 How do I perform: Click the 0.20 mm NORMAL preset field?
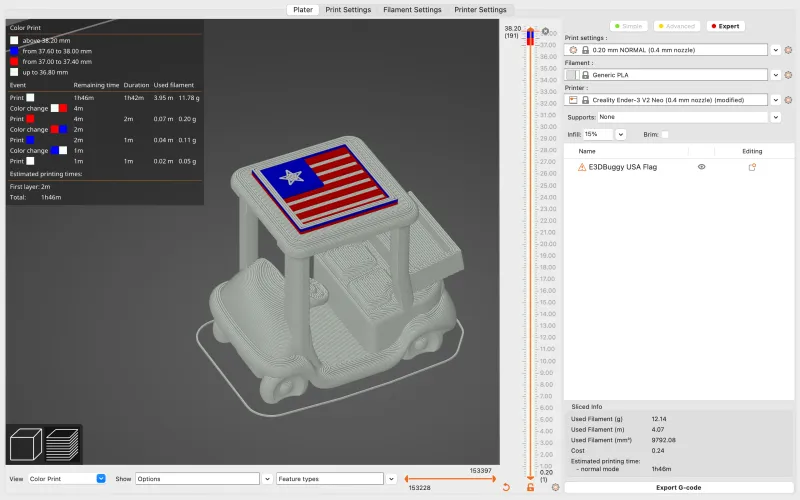pos(666,50)
